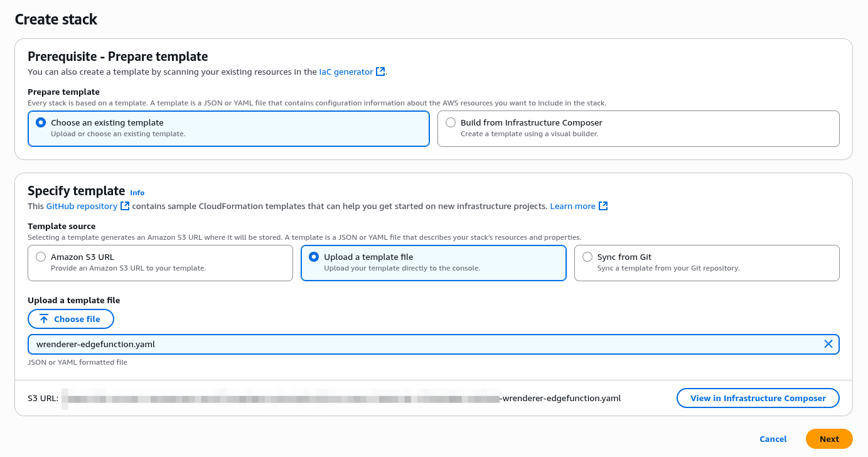Select the Sync from Git option
The height and width of the screenshot is (457, 868).
click(x=587, y=257)
